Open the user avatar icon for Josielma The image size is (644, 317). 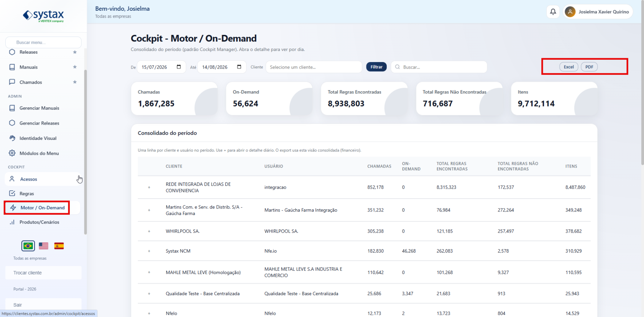point(570,12)
